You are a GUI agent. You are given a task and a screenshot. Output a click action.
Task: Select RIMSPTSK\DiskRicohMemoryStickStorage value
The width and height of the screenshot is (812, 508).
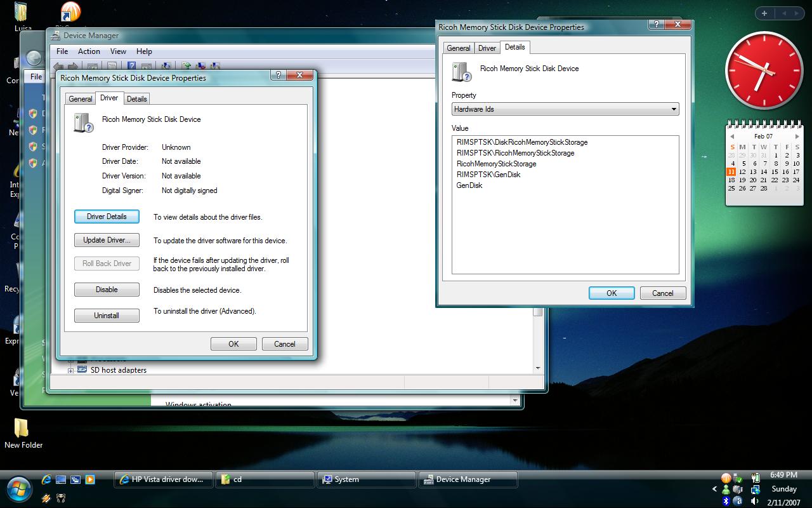coord(522,142)
